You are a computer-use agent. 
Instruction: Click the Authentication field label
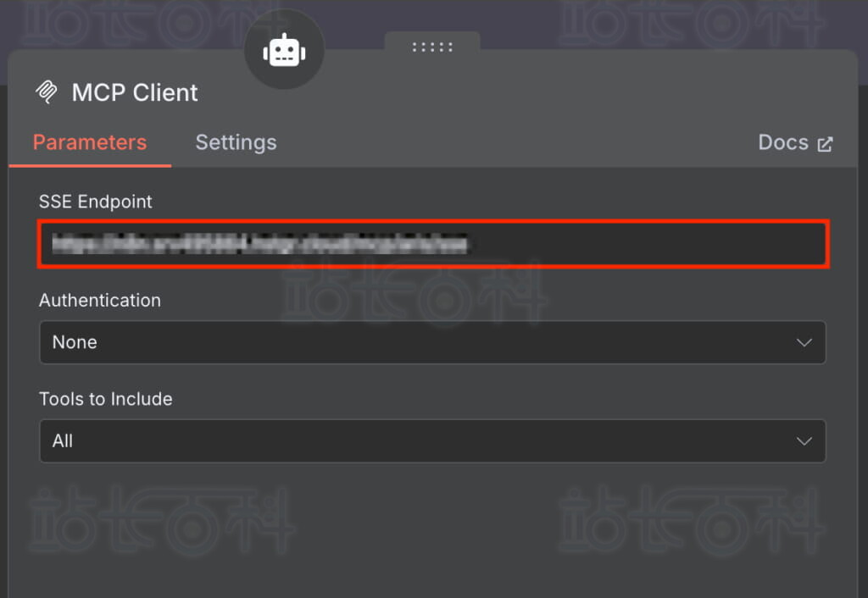[x=100, y=300]
